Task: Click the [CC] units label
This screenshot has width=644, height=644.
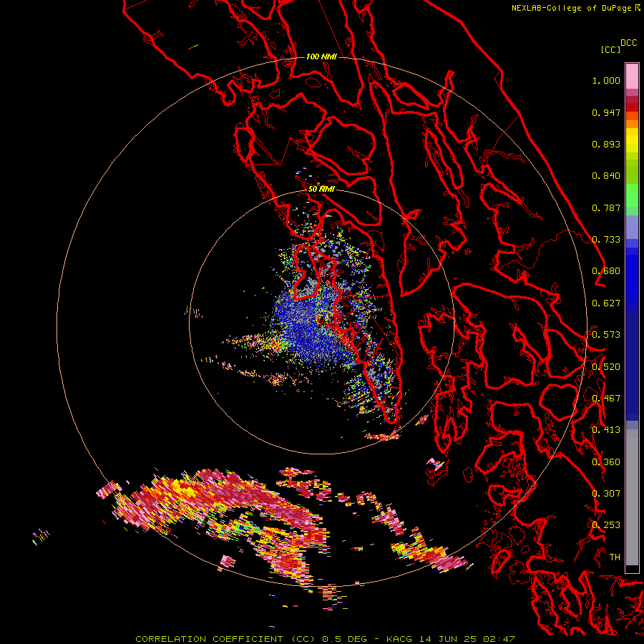Action: [x=610, y=49]
